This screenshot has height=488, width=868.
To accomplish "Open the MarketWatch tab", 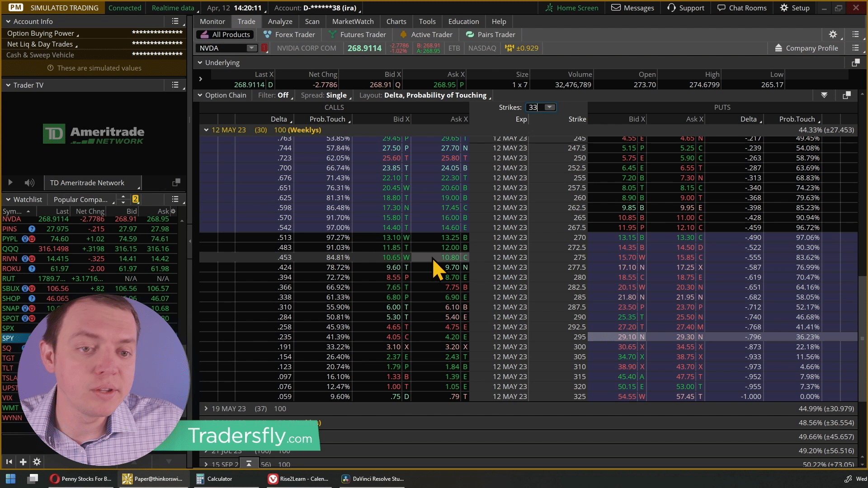I will 353,21.
